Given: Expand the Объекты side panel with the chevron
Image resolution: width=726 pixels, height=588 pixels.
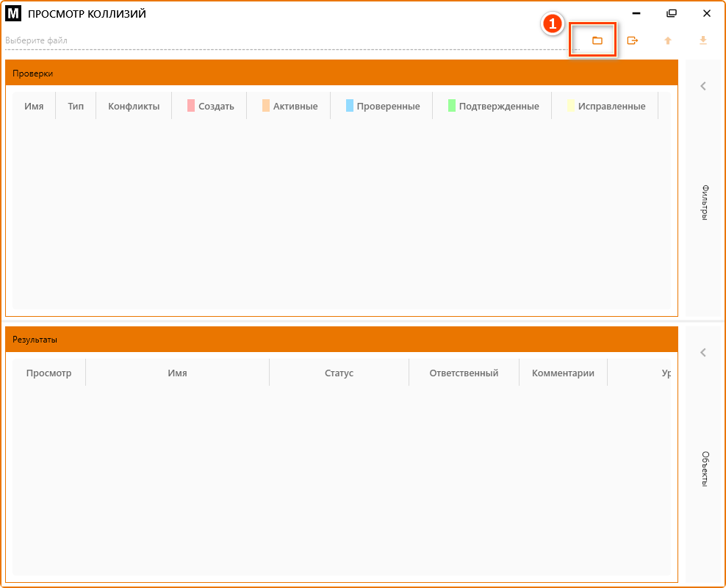Looking at the screenshot, I should pyautogui.click(x=703, y=353).
